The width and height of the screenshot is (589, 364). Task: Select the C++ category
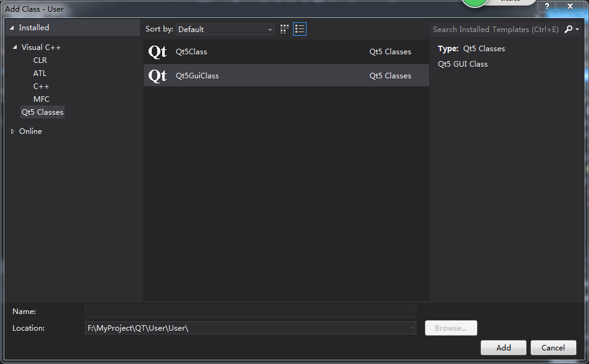tap(41, 86)
